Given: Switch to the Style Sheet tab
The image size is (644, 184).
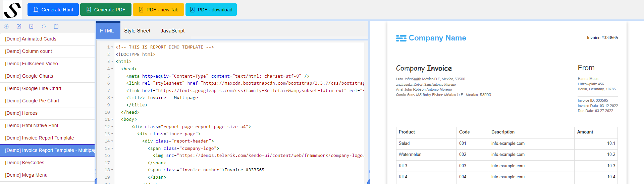Looking at the screenshot, I should point(137,31).
